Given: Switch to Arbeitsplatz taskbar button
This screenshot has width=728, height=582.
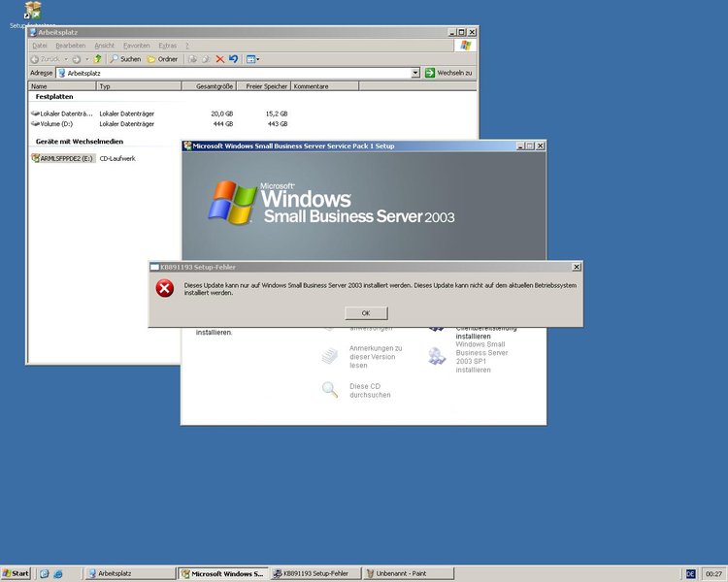Looking at the screenshot, I should click(130, 573).
